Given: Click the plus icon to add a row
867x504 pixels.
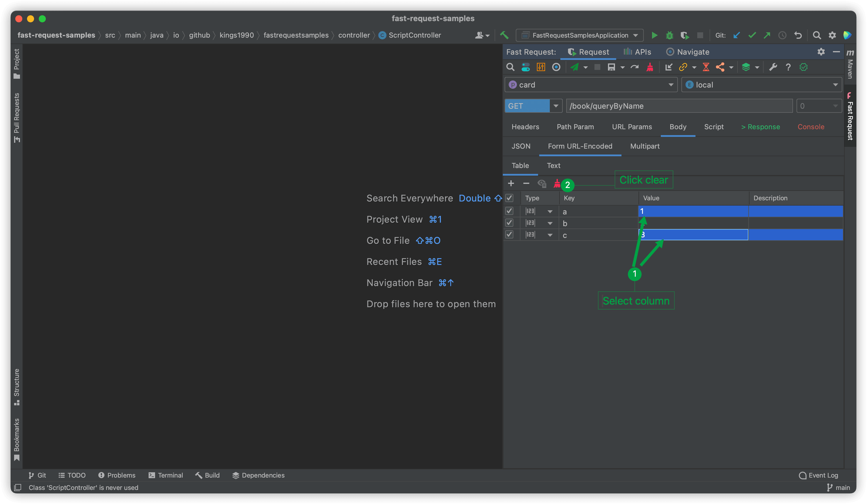Looking at the screenshot, I should pyautogui.click(x=511, y=184).
